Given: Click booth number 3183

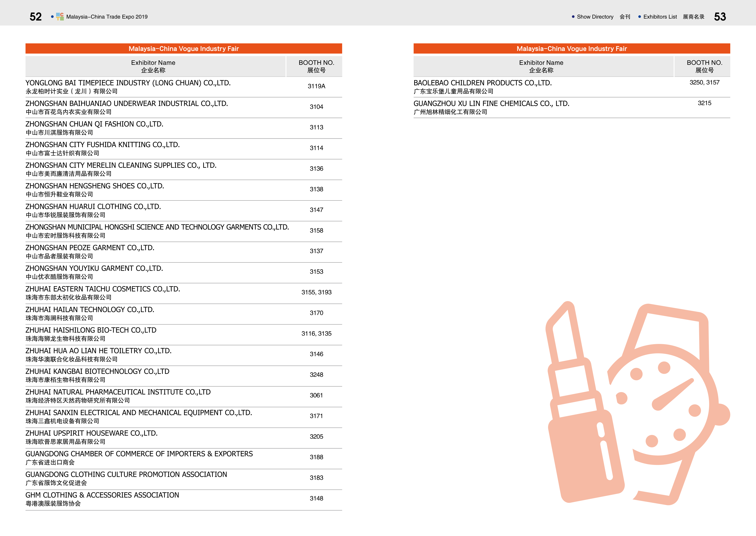Looking at the screenshot, I should tap(316, 478).
